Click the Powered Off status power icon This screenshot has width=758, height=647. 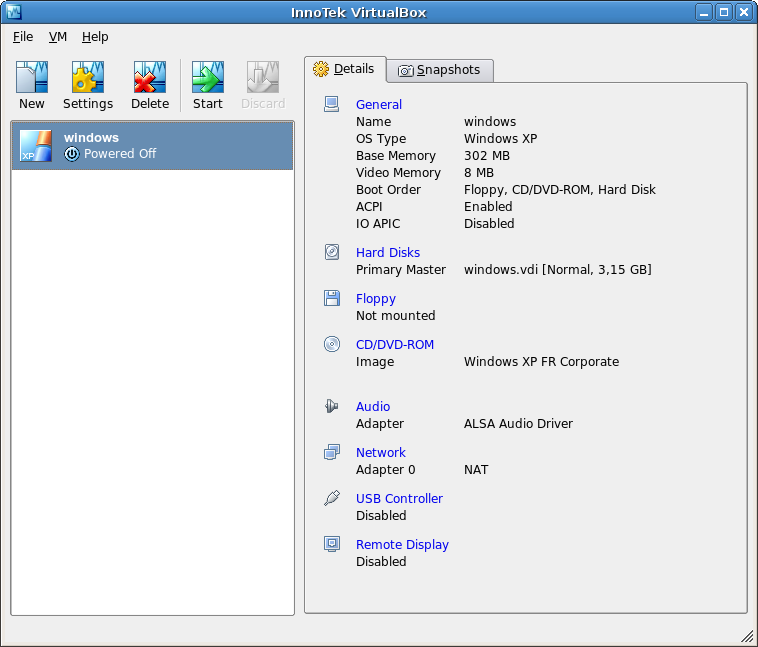point(72,154)
